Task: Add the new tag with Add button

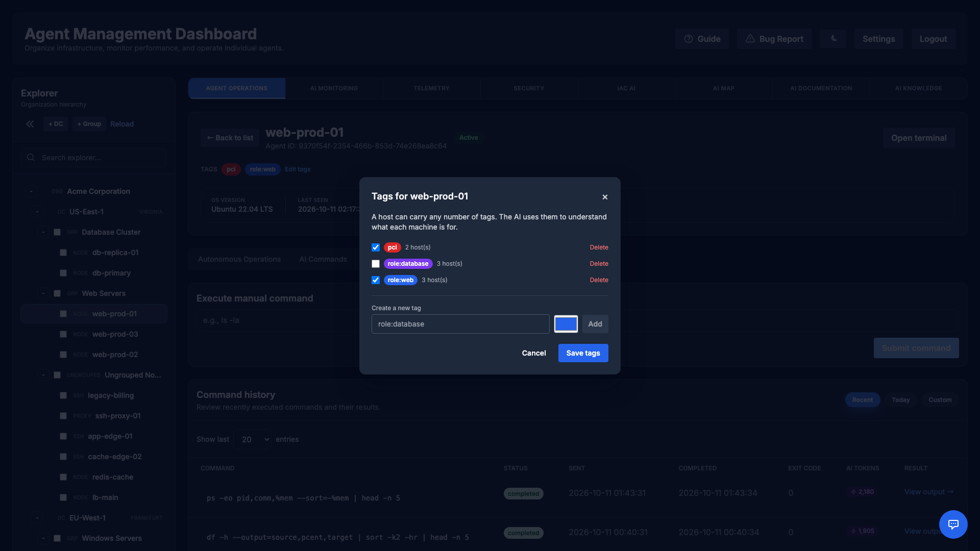Action: (x=595, y=324)
